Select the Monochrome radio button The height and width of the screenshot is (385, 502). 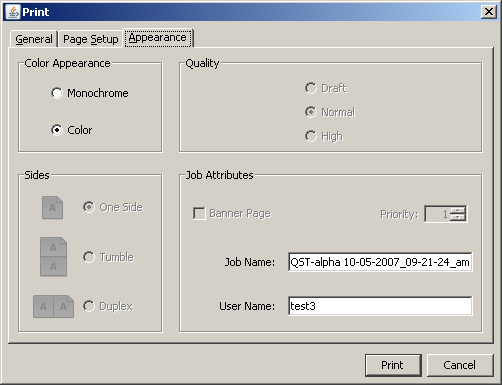click(x=57, y=93)
